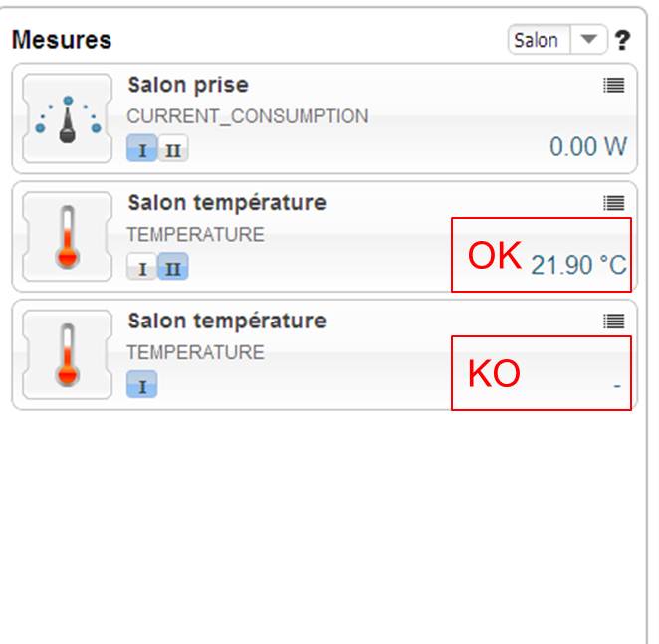Click the Mesures panel heading
The height and width of the screenshot is (644, 659).
point(62,41)
